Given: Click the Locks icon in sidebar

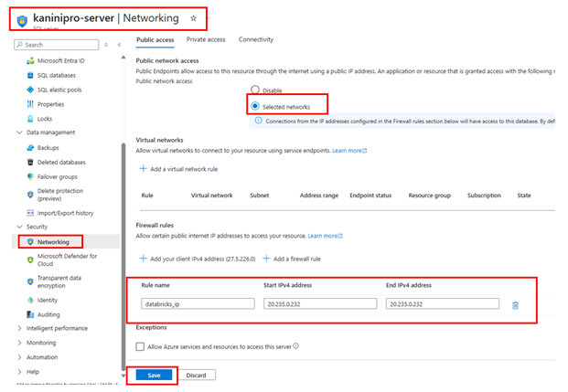Looking at the screenshot, I should point(30,119).
